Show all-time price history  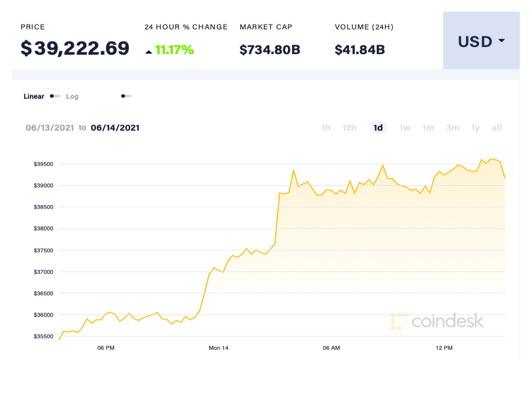(x=497, y=128)
